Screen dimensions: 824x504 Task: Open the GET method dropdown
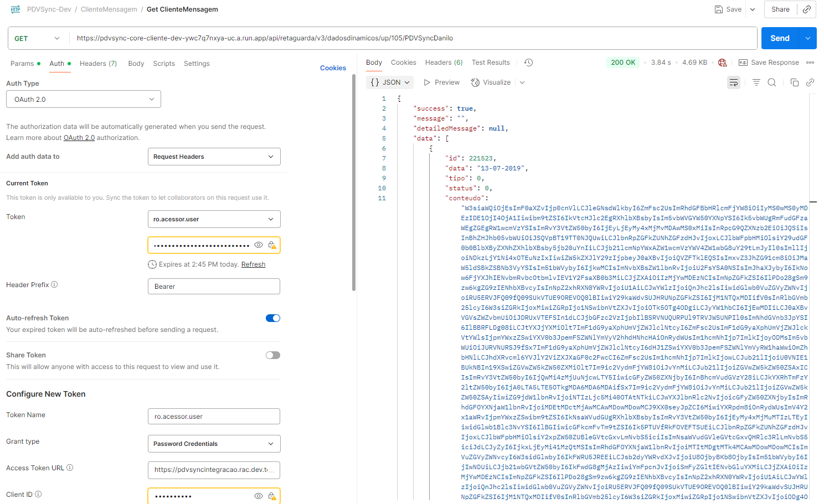(38, 39)
